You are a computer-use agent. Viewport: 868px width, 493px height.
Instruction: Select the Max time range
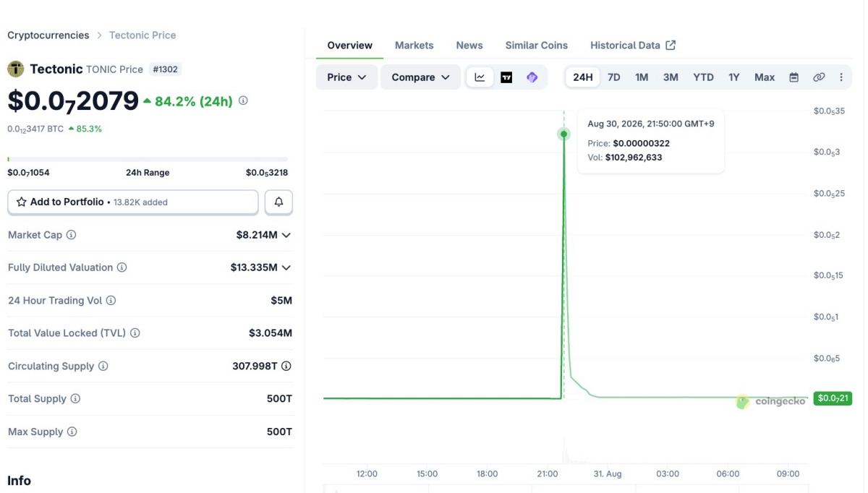765,77
